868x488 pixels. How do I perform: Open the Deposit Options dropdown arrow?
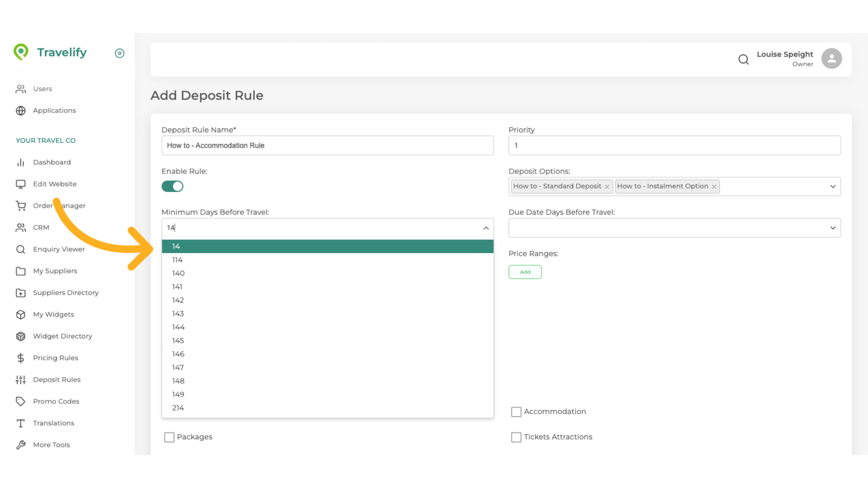(x=832, y=187)
